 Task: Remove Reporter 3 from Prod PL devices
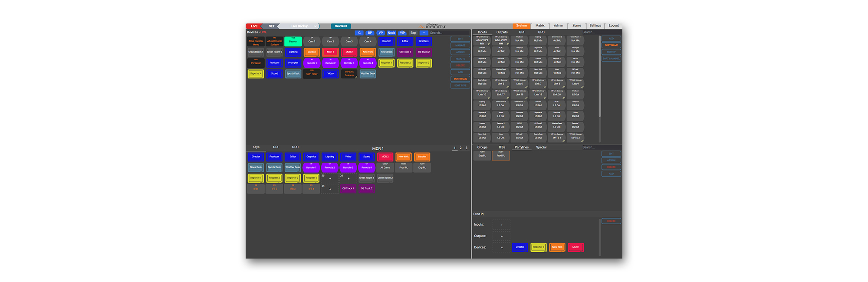(539, 247)
